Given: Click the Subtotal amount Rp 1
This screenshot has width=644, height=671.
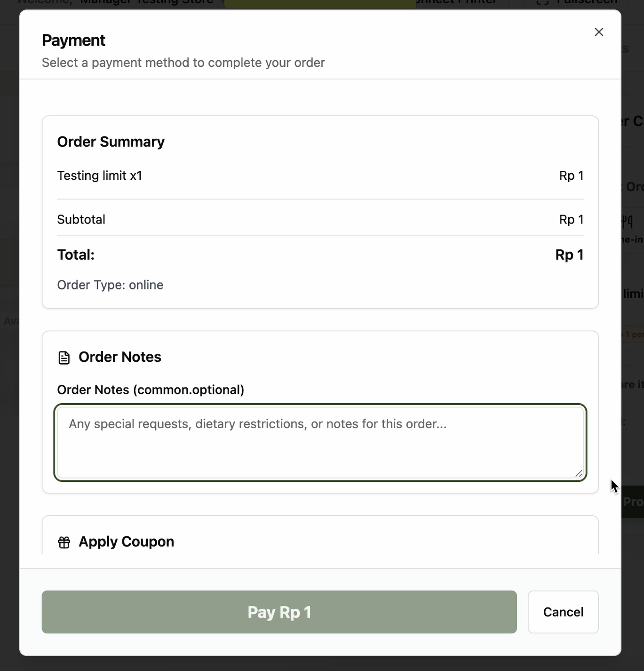Looking at the screenshot, I should [x=571, y=219].
